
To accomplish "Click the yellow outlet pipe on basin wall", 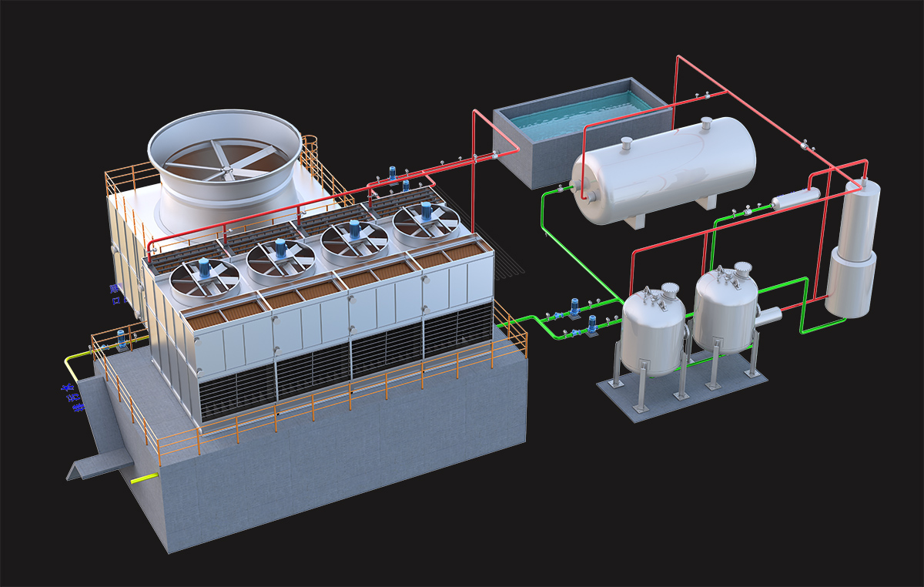I will pyautogui.click(x=142, y=480).
